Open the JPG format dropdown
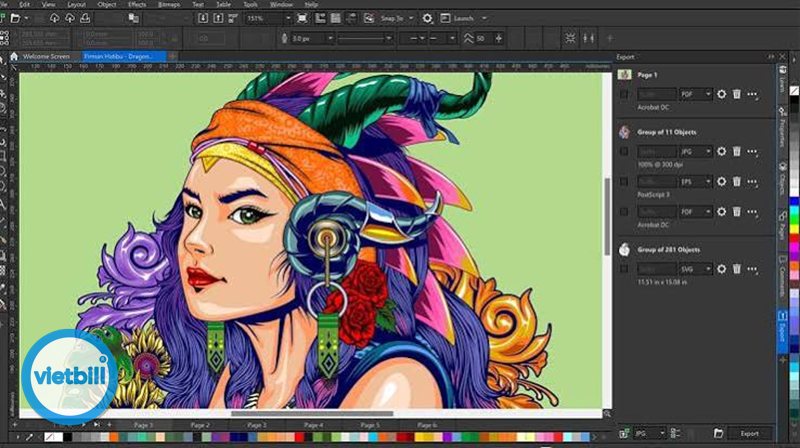 695,152
